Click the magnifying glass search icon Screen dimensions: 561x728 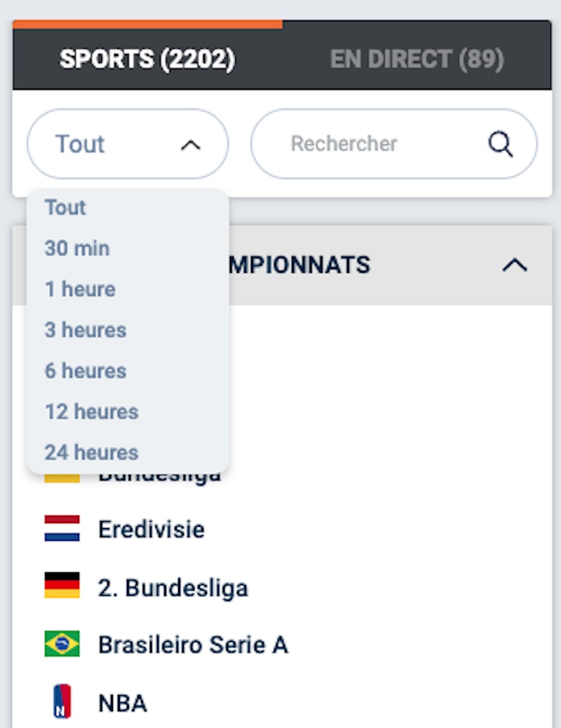click(x=500, y=144)
